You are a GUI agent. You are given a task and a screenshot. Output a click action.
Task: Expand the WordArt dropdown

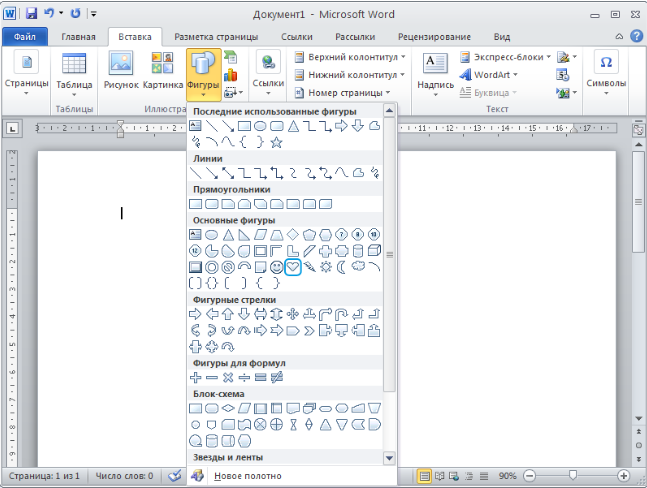click(489, 75)
